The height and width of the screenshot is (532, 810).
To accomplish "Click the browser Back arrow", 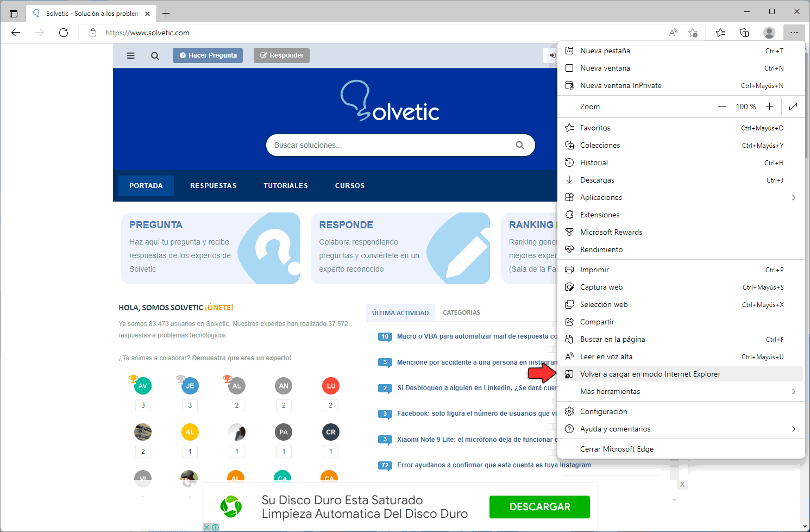I will click(16, 33).
